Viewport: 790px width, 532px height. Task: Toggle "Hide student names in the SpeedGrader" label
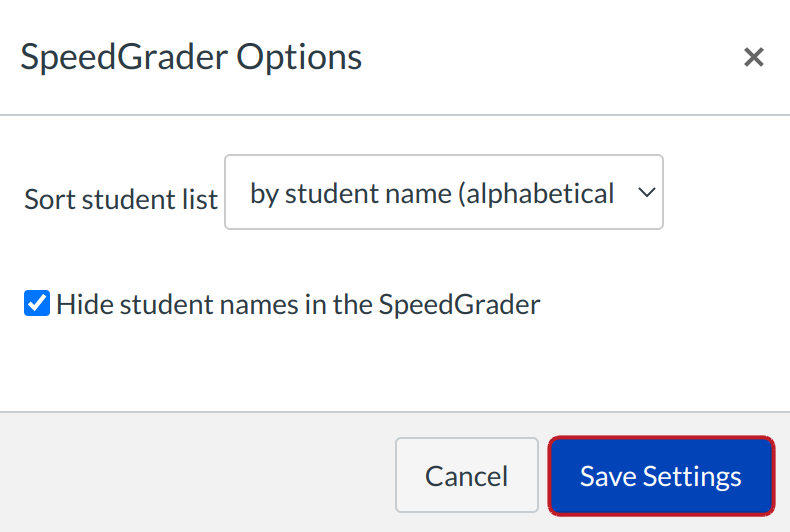[298, 304]
